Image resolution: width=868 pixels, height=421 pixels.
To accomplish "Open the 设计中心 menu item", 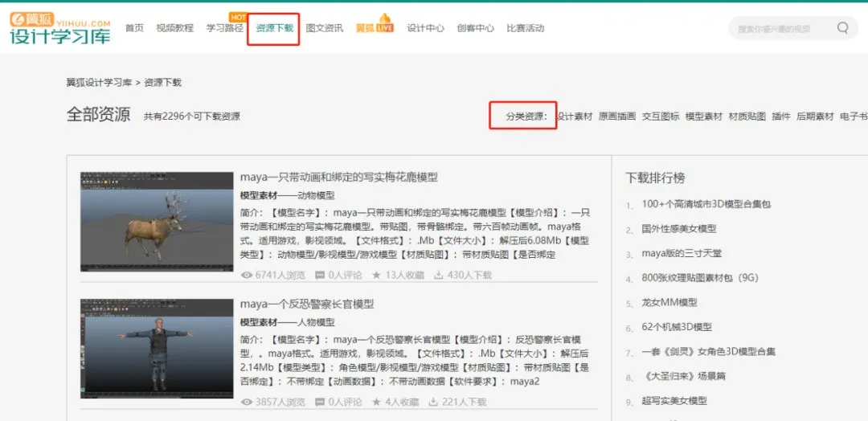I will (x=426, y=28).
